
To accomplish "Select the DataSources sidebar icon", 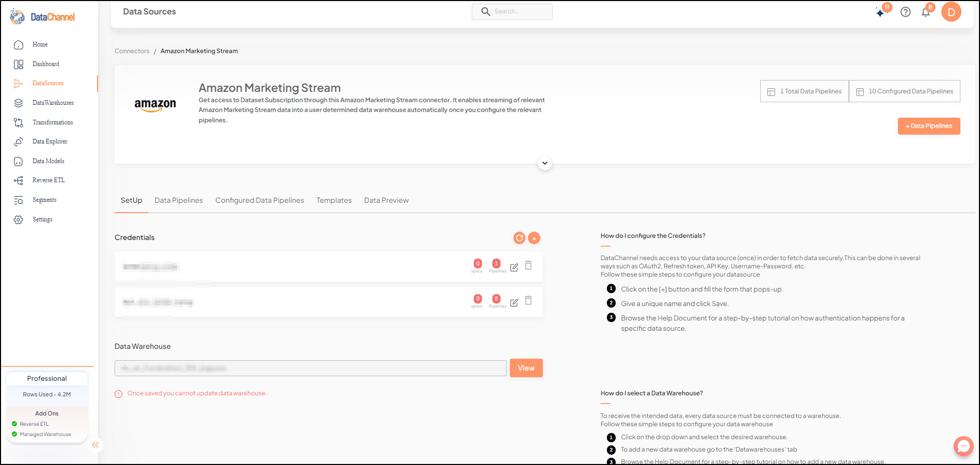I will (19, 83).
